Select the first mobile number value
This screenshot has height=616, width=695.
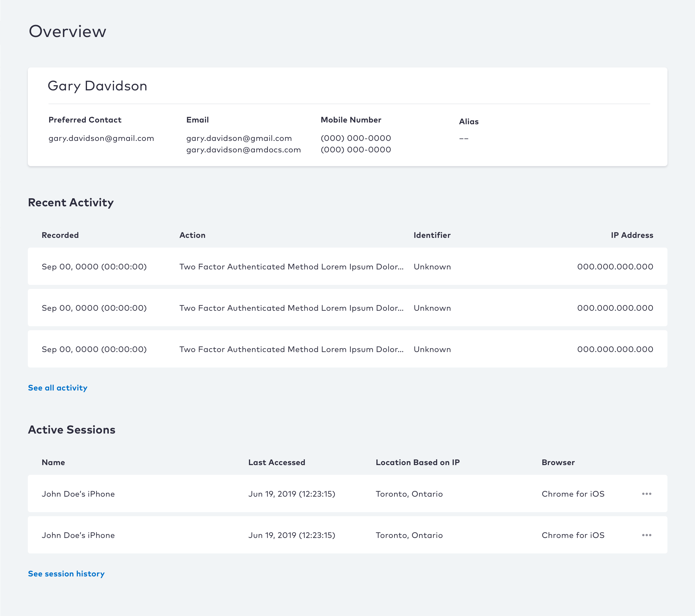pos(356,138)
